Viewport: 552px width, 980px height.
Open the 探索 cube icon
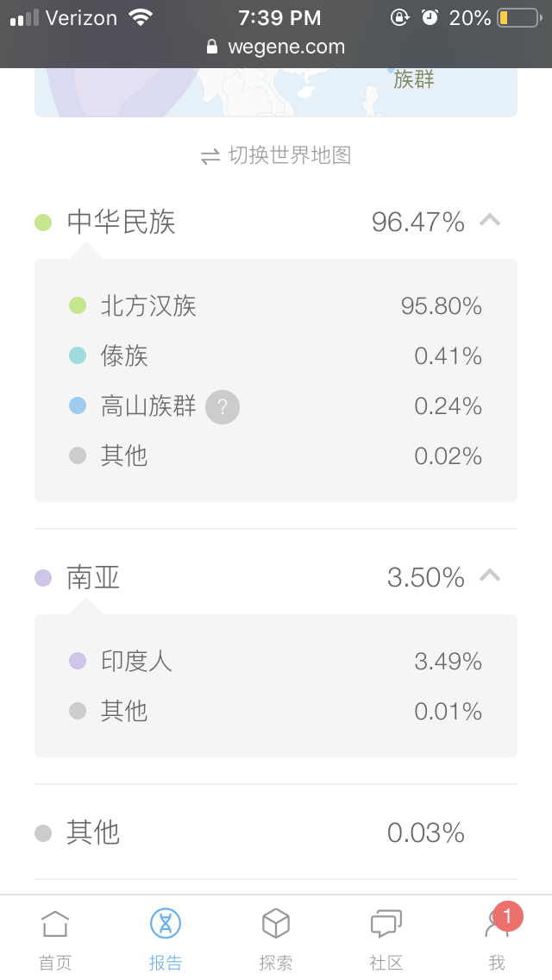pos(276,923)
